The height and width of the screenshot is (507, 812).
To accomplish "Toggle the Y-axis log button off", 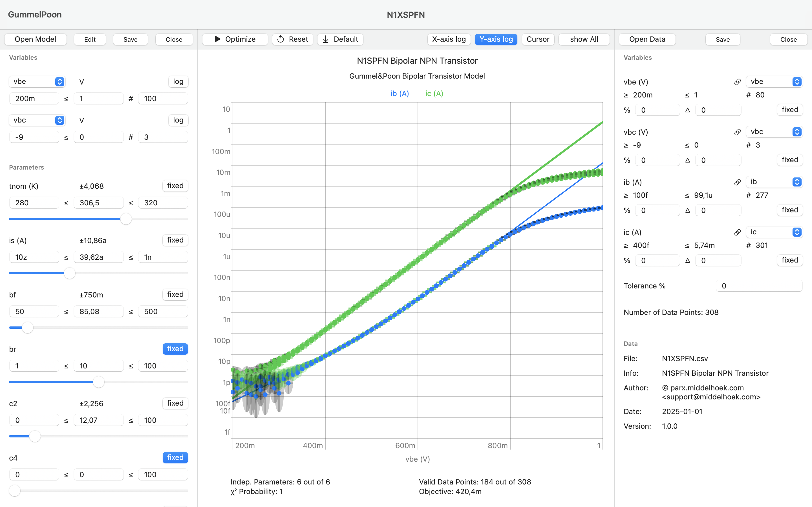I will pos(496,39).
